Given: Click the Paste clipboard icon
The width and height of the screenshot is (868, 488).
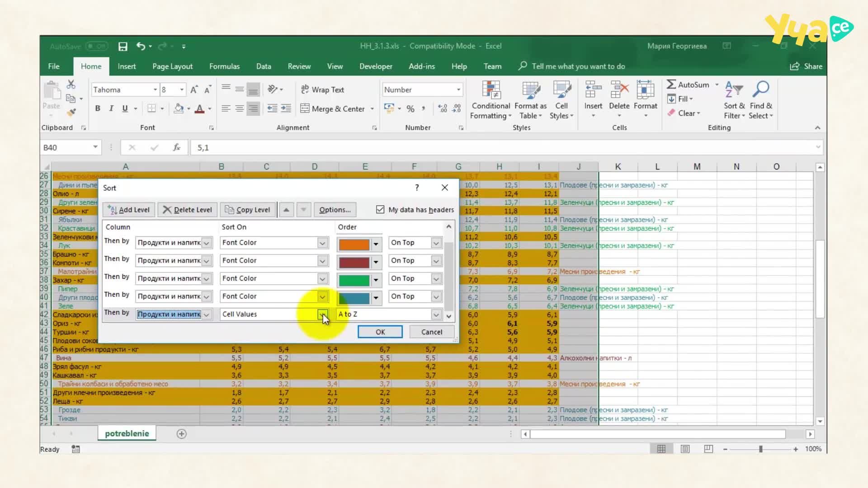Looking at the screenshot, I should (52, 90).
